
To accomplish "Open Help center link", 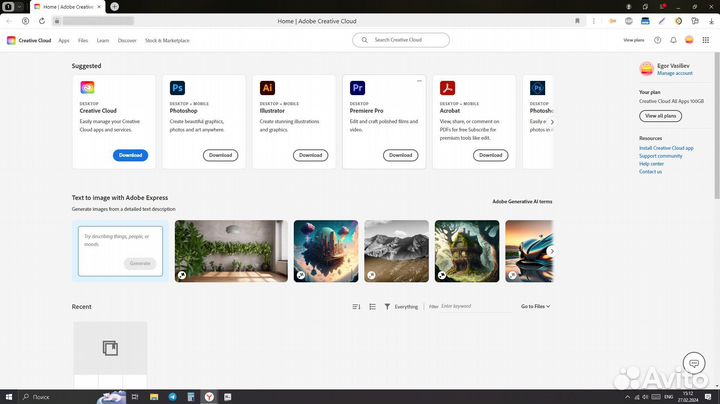I will tap(652, 164).
